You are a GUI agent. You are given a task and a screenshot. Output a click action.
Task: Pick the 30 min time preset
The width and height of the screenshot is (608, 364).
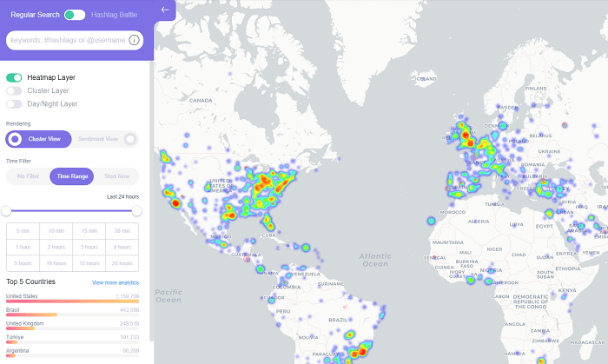122,230
